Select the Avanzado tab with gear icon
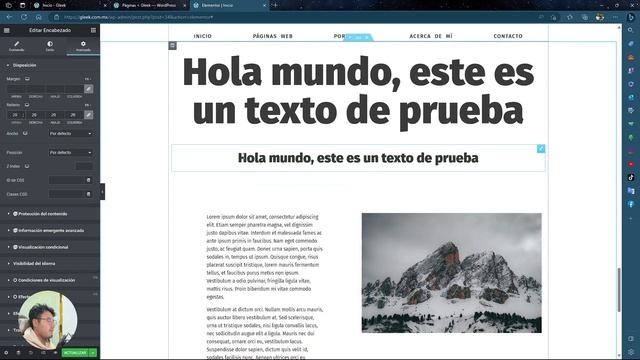 pyautogui.click(x=83, y=46)
